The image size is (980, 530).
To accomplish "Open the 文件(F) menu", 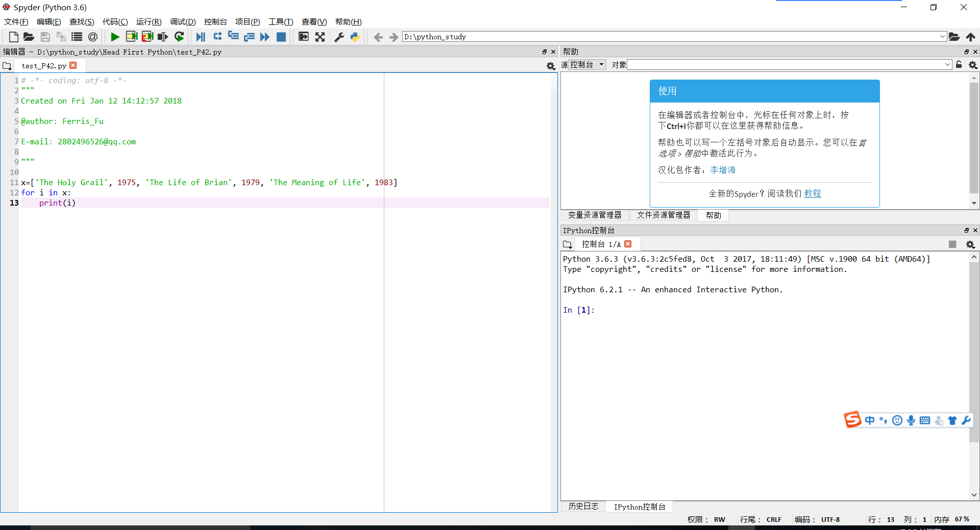I will pyautogui.click(x=16, y=21).
